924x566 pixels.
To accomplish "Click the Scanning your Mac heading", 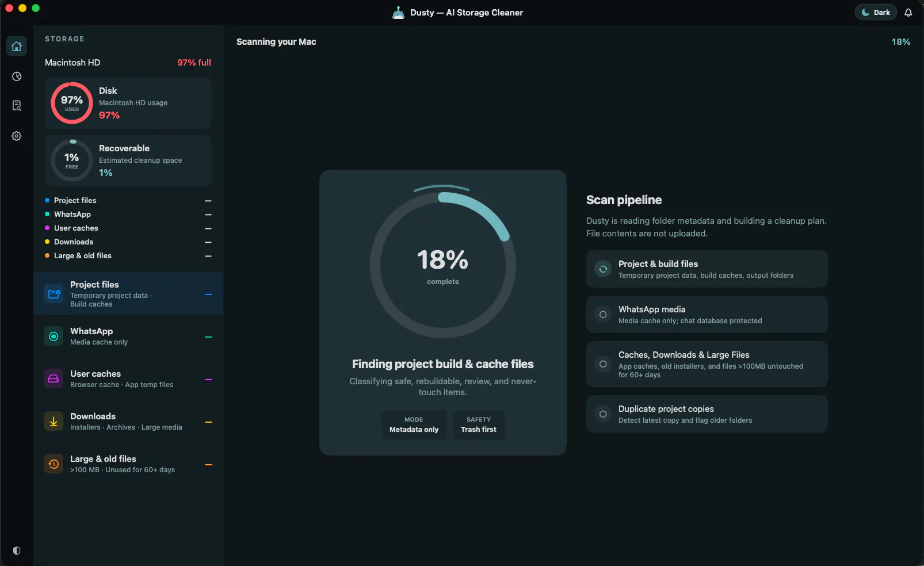I will click(x=276, y=42).
